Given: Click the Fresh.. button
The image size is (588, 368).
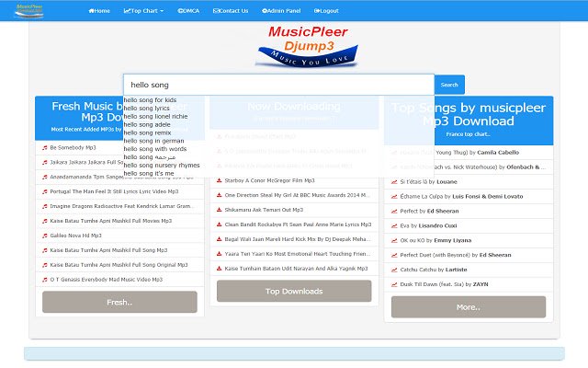Looking at the screenshot, I should click(x=119, y=302).
